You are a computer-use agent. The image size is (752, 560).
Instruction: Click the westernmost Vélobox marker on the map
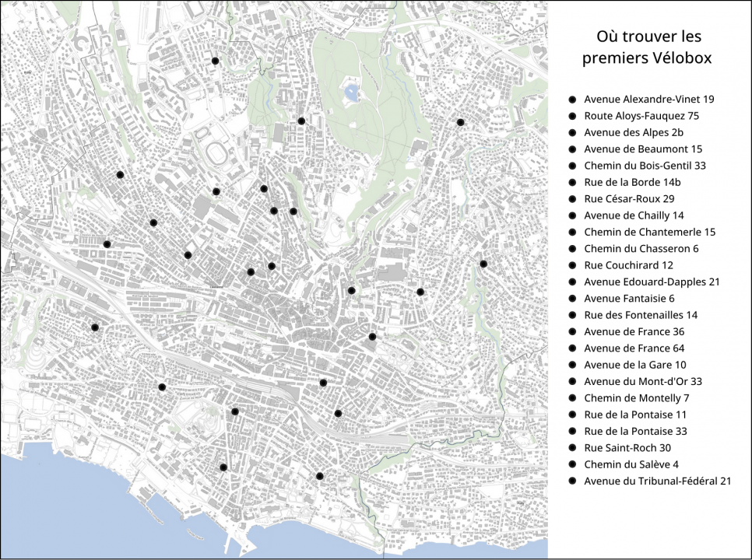click(x=95, y=327)
